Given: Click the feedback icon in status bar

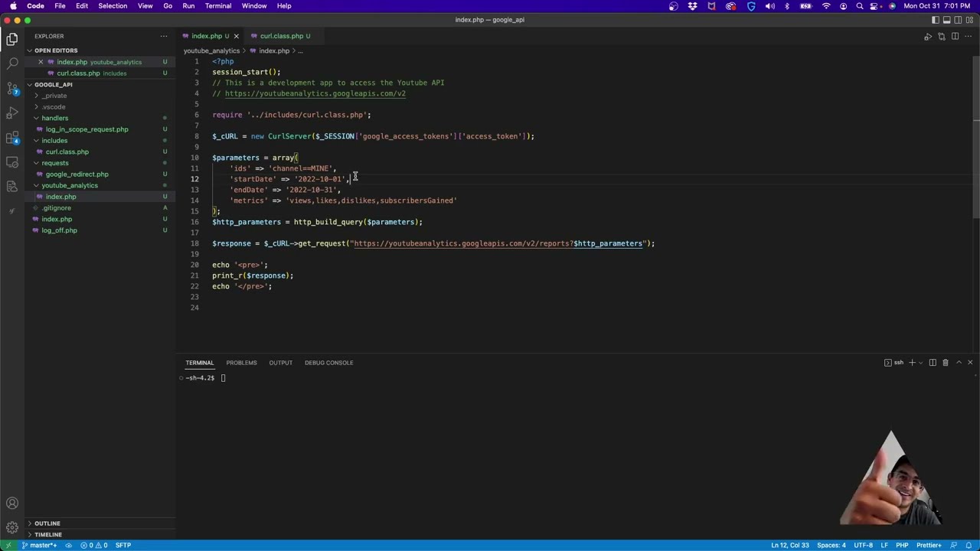Looking at the screenshot, I should click(954, 545).
